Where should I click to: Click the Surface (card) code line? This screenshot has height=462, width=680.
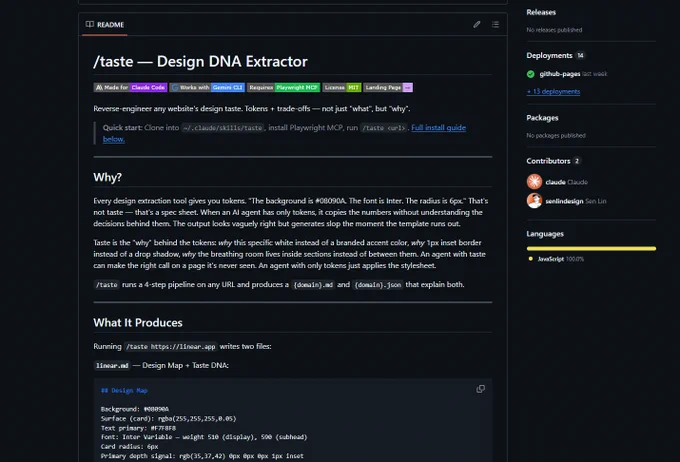tap(169, 419)
